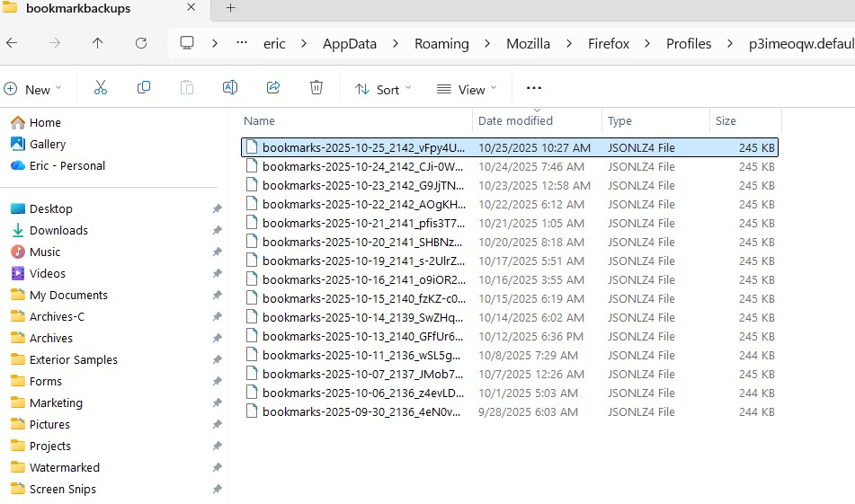Click the Rename icon in toolbar
The width and height of the screenshot is (855, 504).
230,88
